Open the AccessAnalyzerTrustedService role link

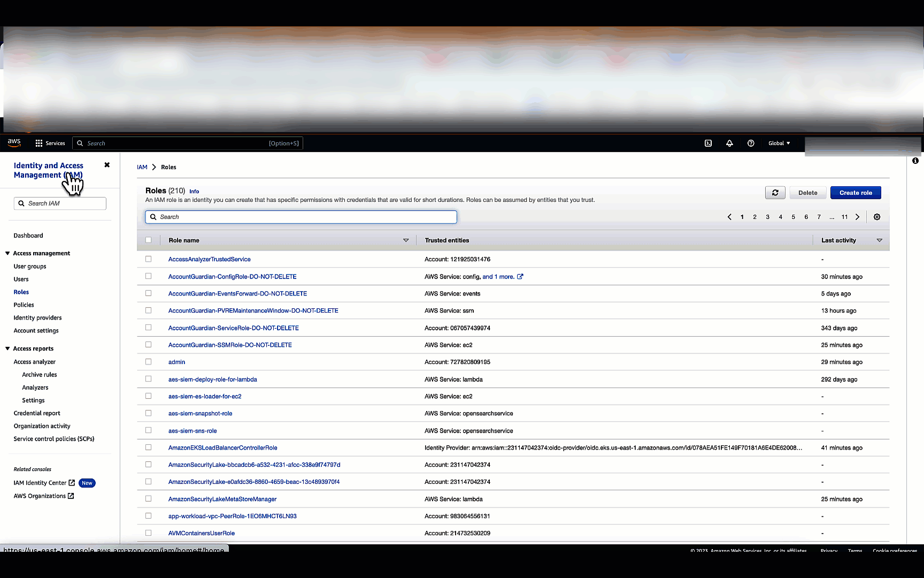[x=210, y=260]
